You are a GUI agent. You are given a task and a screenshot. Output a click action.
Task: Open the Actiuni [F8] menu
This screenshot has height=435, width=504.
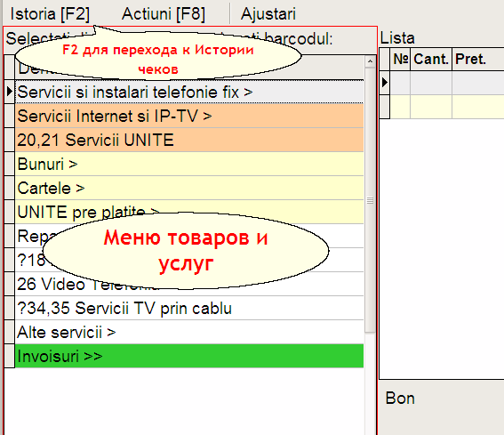tap(164, 14)
